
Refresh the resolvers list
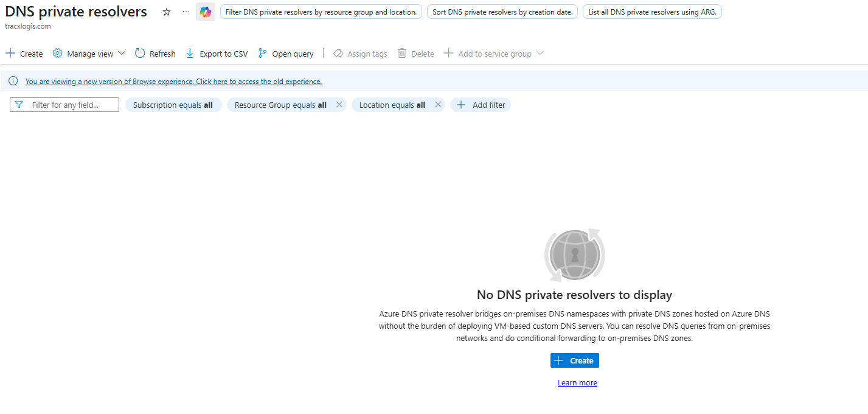tap(155, 54)
